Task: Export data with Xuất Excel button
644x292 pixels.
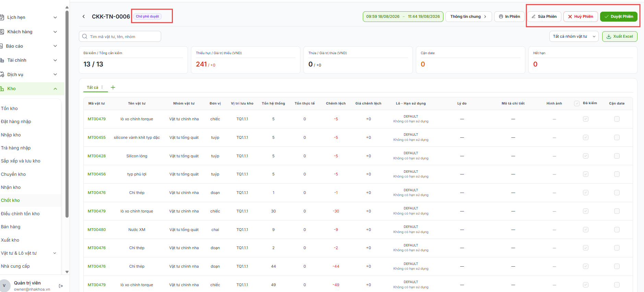Action: coord(620,36)
